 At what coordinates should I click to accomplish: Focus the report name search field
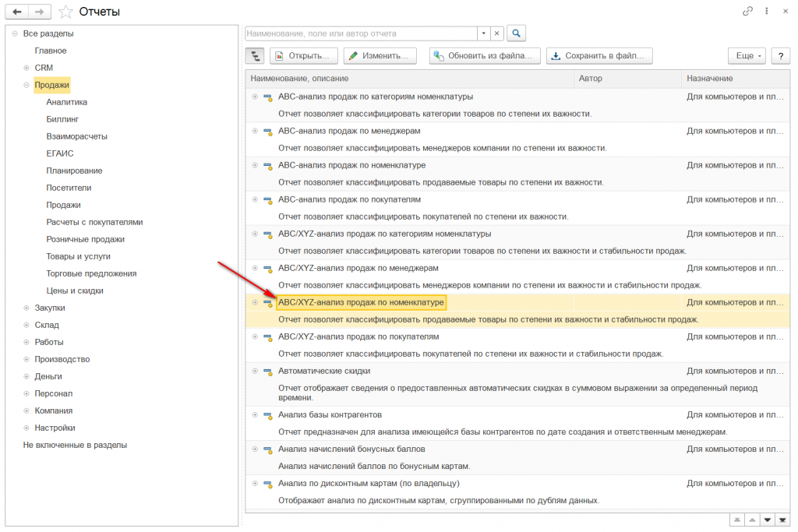point(361,33)
